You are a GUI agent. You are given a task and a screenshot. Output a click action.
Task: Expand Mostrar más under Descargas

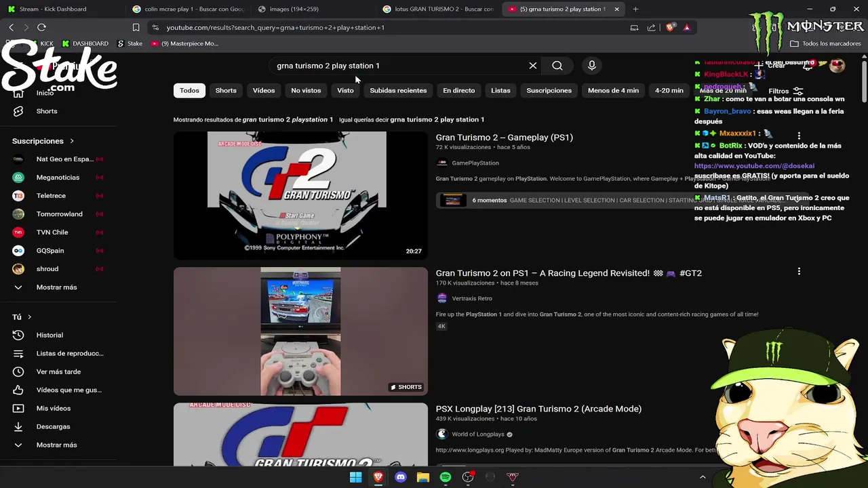tap(56, 445)
